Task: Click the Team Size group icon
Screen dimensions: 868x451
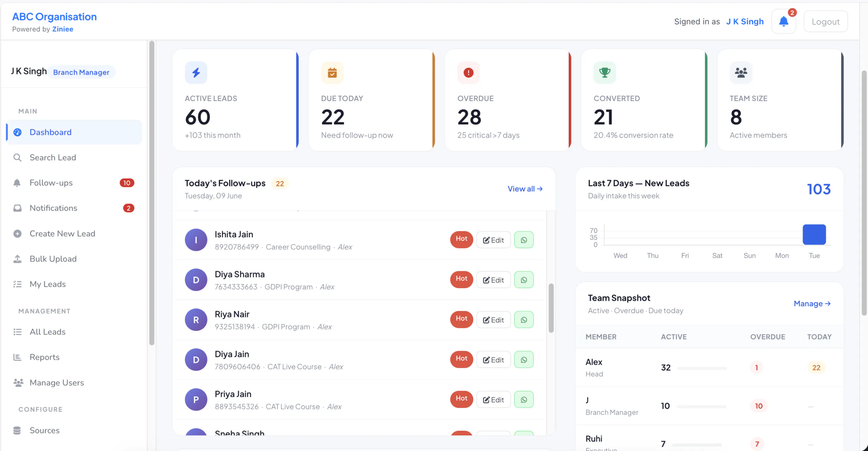Action: coord(741,73)
